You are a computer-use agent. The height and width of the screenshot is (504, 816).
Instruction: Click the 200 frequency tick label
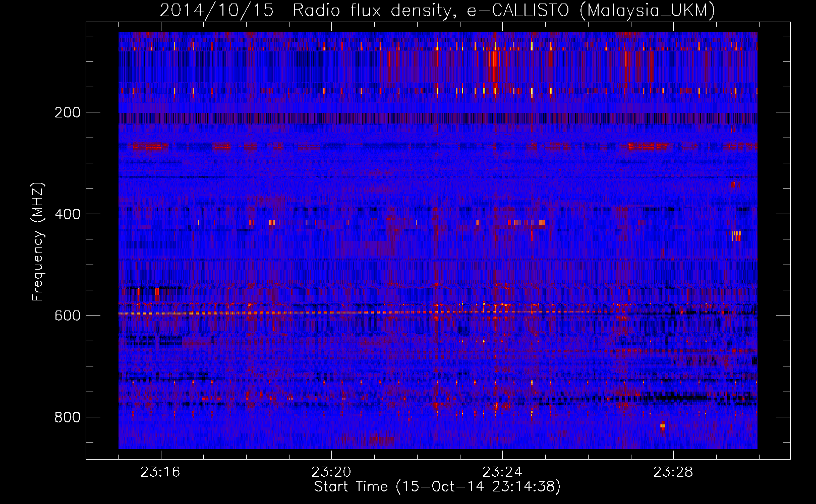(x=67, y=112)
